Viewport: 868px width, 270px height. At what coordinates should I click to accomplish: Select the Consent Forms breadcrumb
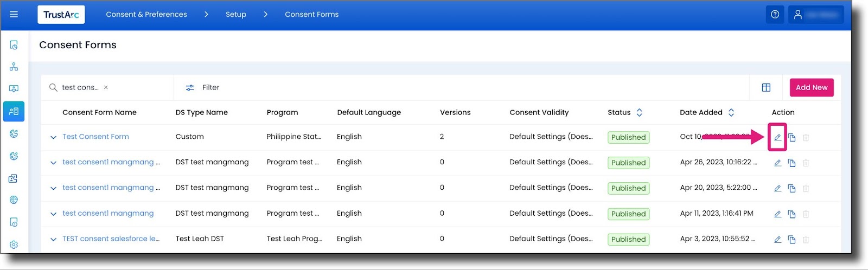tap(312, 15)
